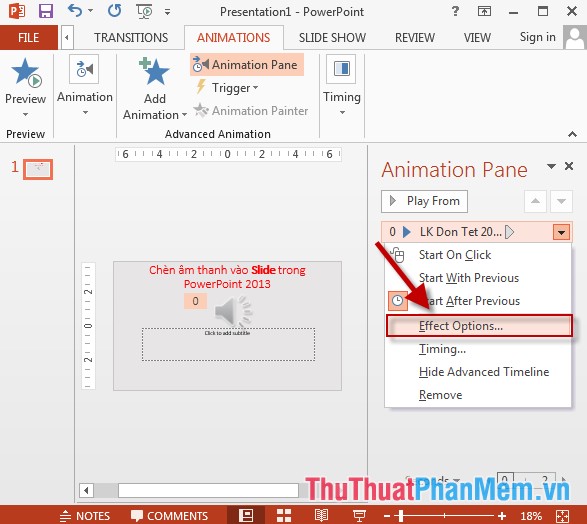587x524 pixels.
Task: Select the audio speaker icon on slide
Action: pos(233,311)
